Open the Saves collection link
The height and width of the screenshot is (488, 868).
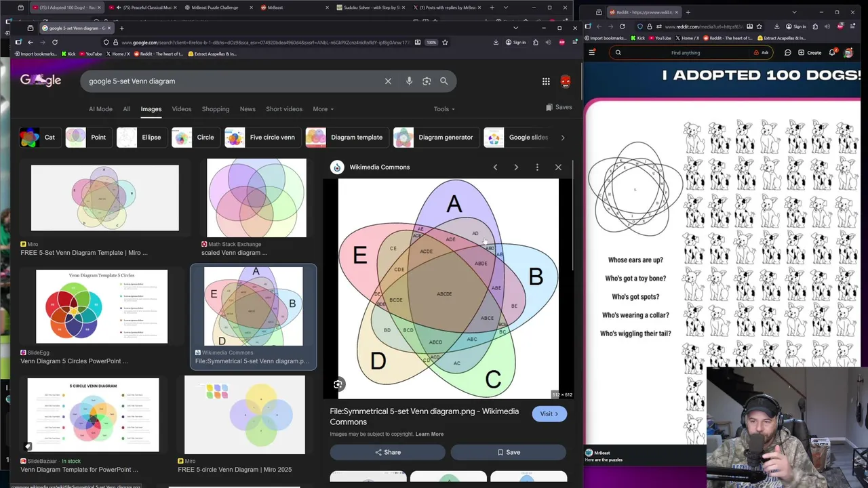point(559,107)
